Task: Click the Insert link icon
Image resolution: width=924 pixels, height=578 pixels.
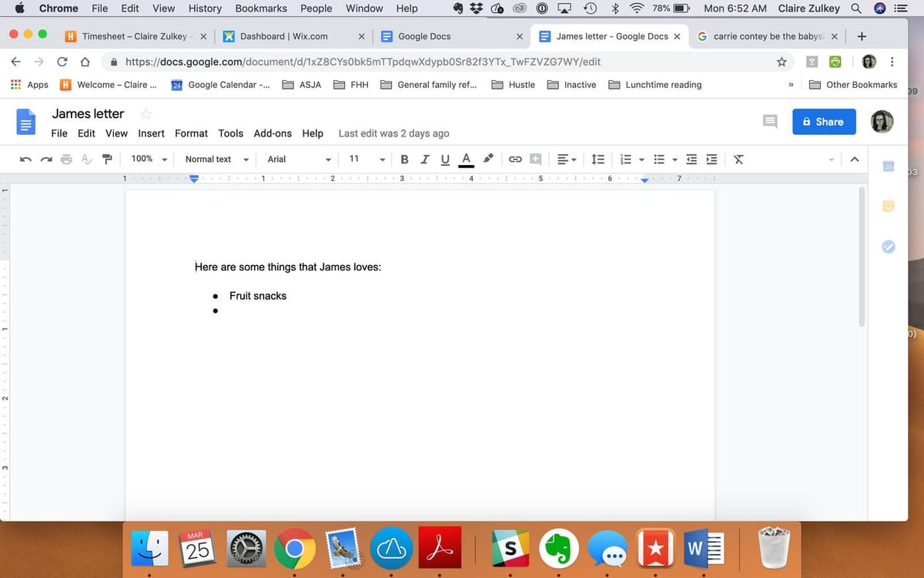Action: click(x=515, y=160)
